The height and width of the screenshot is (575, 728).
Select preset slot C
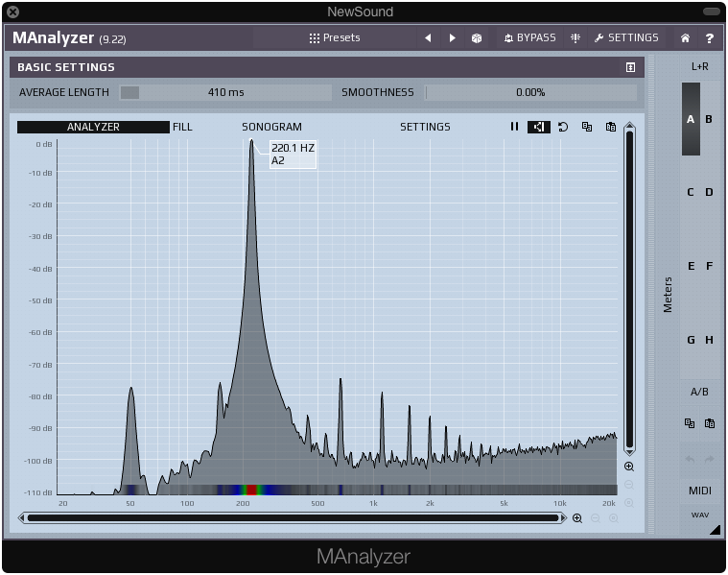pyautogui.click(x=691, y=192)
